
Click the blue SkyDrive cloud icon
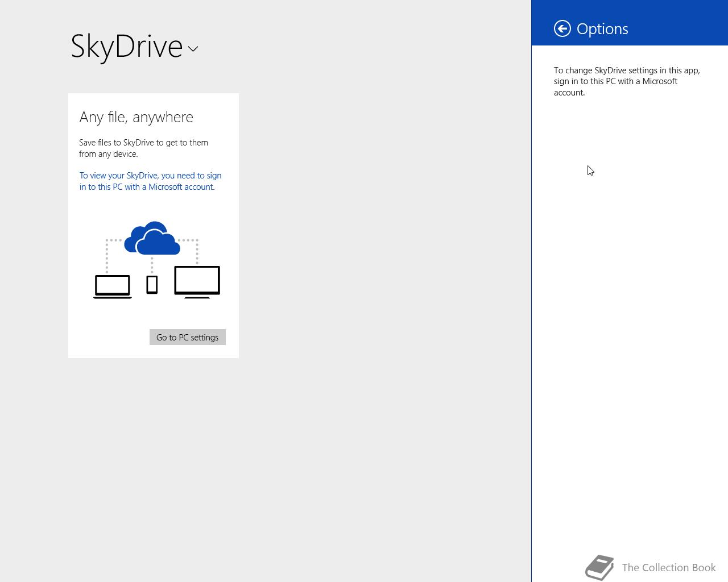click(152, 238)
